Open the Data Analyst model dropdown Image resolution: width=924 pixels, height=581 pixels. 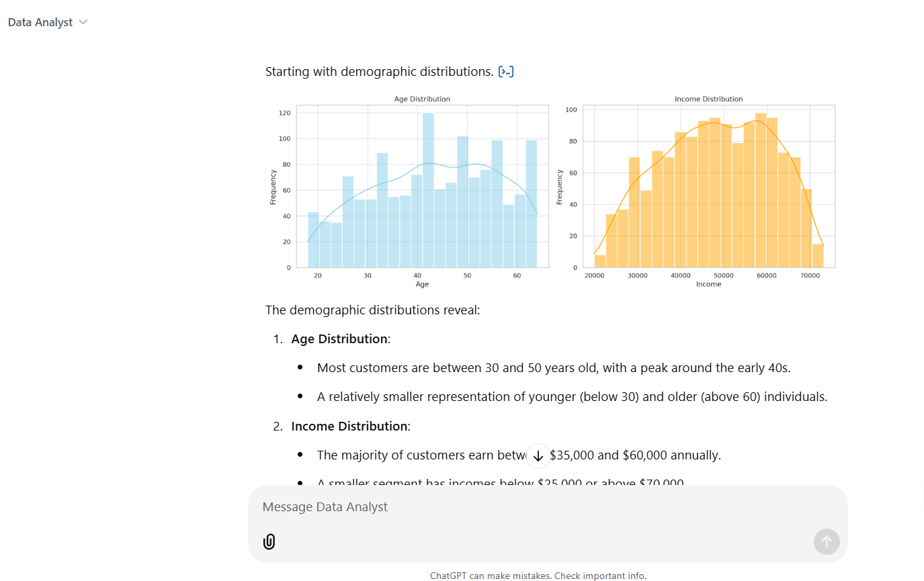(x=48, y=22)
